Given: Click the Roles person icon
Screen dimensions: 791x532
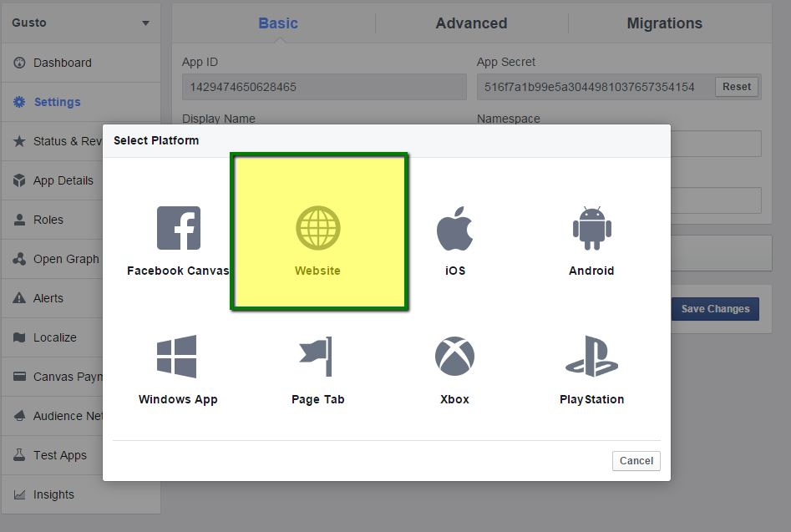Looking at the screenshot, I should (x=19, y=220).
